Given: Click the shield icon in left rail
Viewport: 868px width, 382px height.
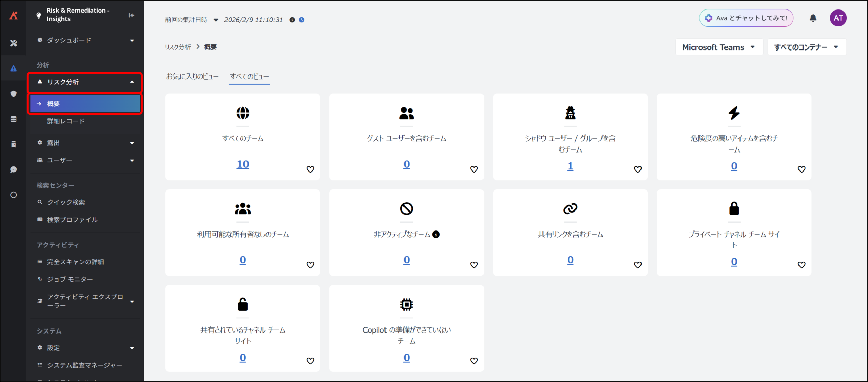Looking at the screenshot, I should click(x=13, y=94).
